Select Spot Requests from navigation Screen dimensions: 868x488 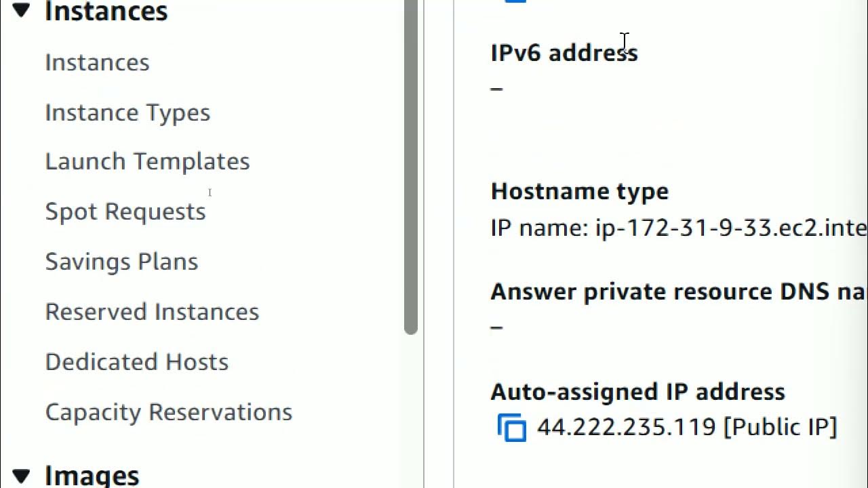click(x=125, y=211)
